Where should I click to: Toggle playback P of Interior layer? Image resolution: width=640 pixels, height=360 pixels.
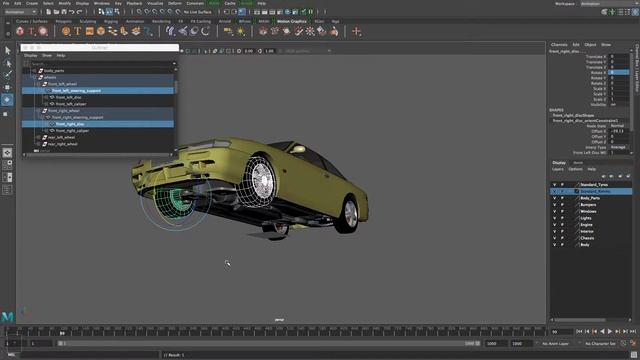pyautogui.click(x=562, y=231)
